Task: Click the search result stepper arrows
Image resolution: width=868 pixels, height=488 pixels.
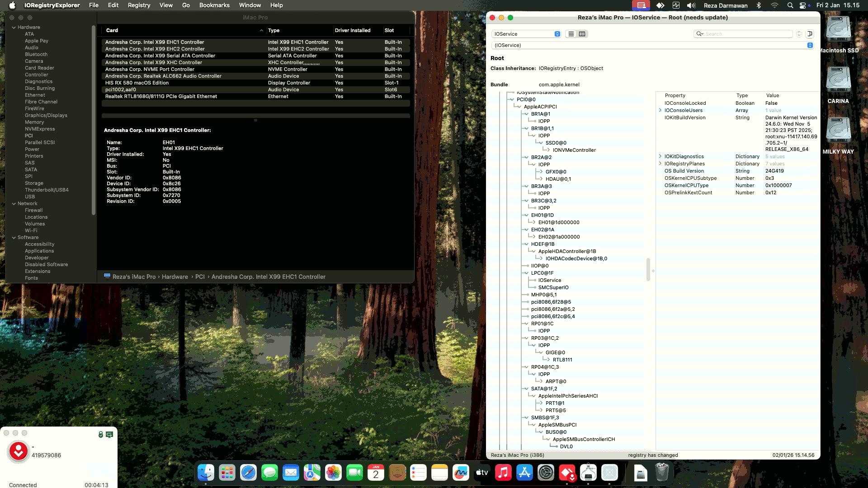Action: pyautogui.click(x=799, y=34)
